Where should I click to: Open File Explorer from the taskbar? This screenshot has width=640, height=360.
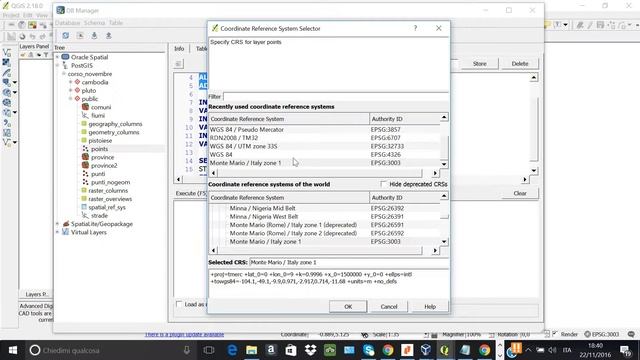click(x=251, y=350)
